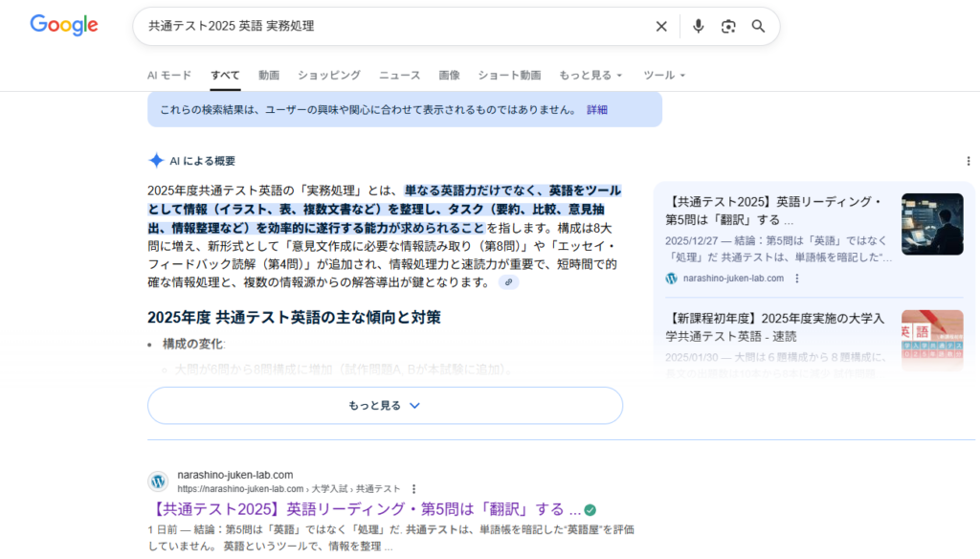Open the ツール dropdown

664,75
